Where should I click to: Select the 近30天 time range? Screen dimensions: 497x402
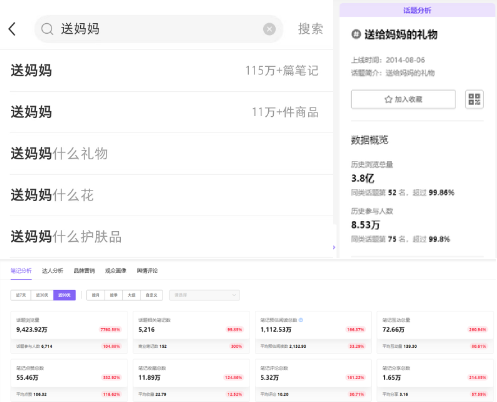(x=42, y=295)
